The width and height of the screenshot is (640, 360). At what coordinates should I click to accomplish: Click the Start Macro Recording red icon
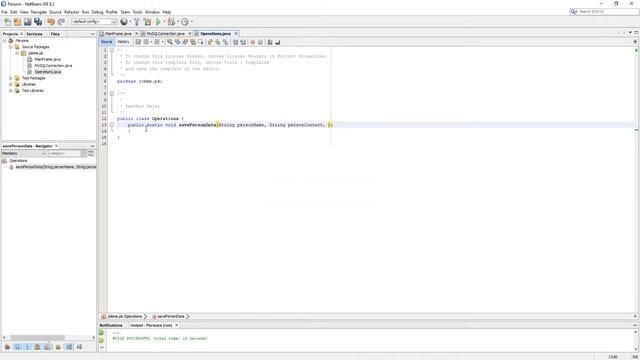[253, 42]
